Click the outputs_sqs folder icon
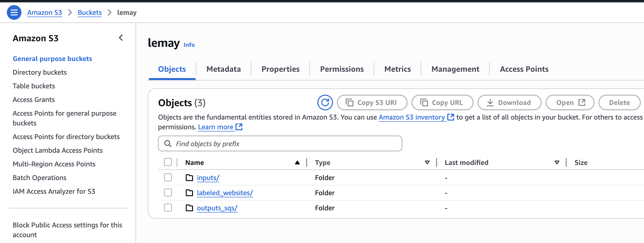 pos(189,208)
